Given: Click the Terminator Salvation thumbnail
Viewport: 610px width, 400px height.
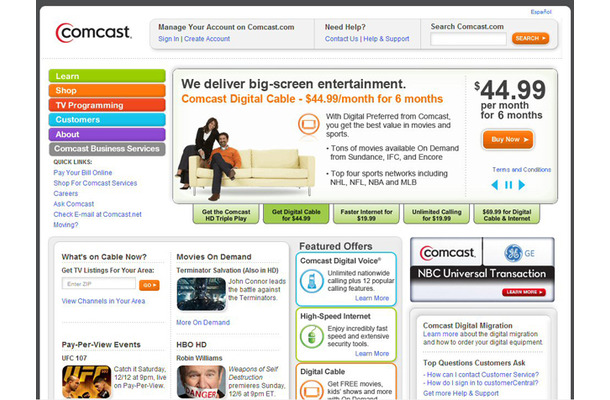Looking at the screenshot, I should 201,294.
